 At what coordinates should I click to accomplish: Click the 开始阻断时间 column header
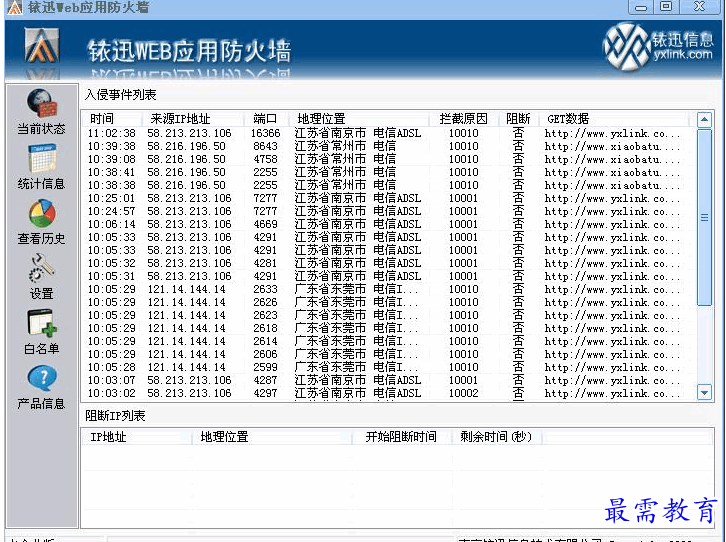click(401, 437)
